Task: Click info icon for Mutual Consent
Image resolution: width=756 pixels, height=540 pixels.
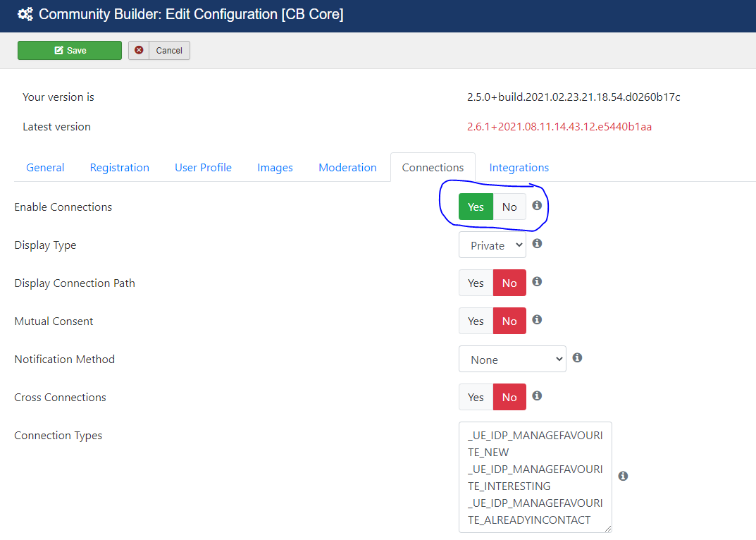Action: click(x=537, y=320)
